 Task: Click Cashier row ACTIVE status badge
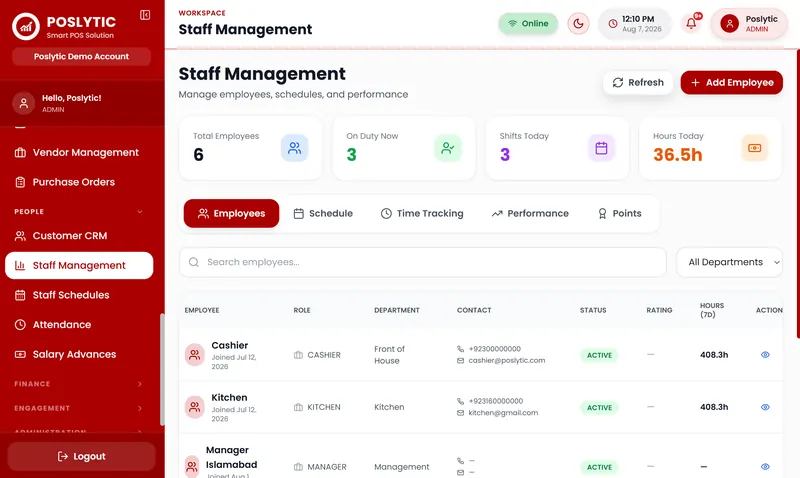(x=599, y=355)
